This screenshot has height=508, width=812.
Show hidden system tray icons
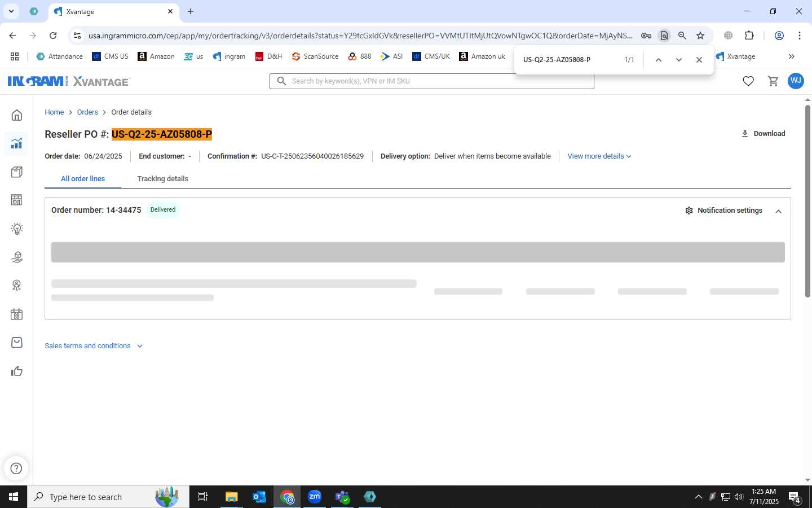pos(698,497)
